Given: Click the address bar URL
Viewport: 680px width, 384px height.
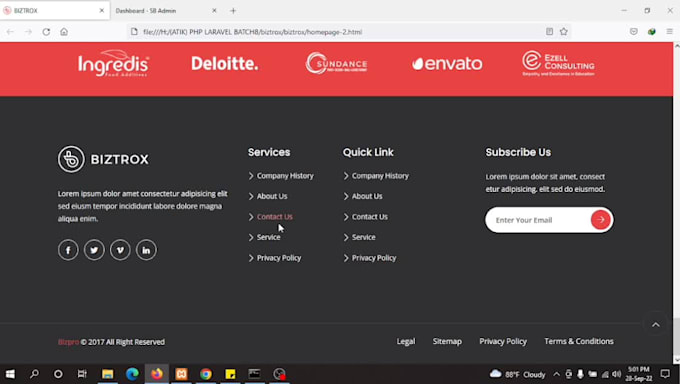Looking at the screenshot, I should tap(252, 32).
